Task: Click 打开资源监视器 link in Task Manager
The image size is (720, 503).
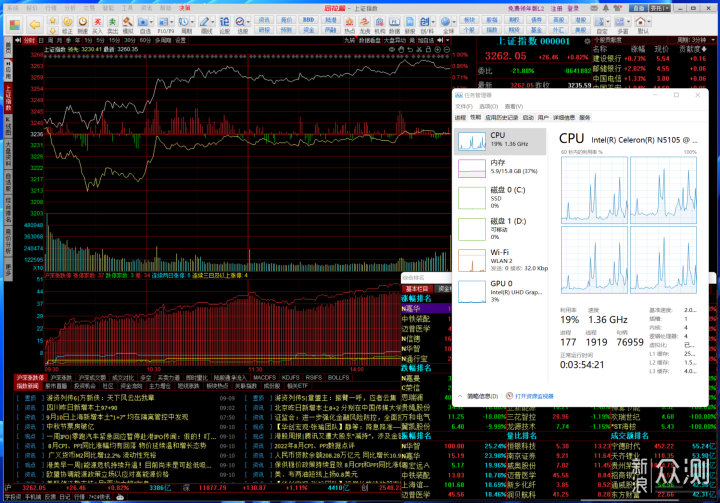Action: (534, 396)
